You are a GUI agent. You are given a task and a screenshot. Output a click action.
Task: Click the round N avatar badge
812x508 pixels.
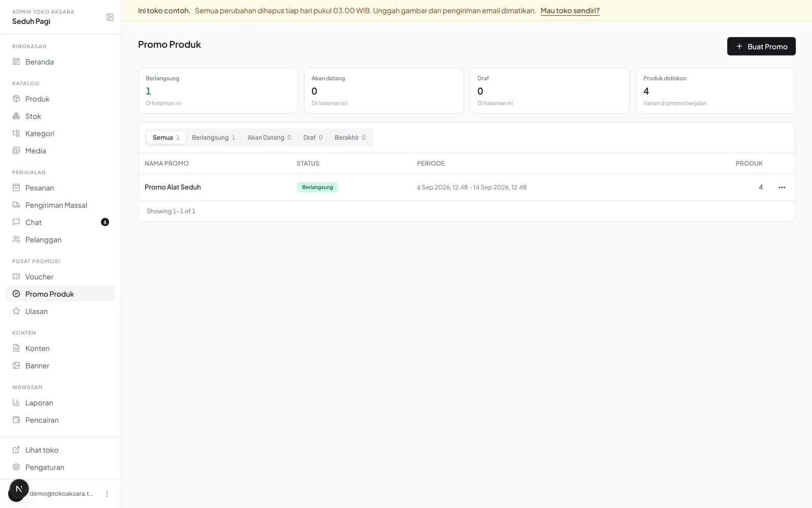pyautogui.click(x=19, y=489)
